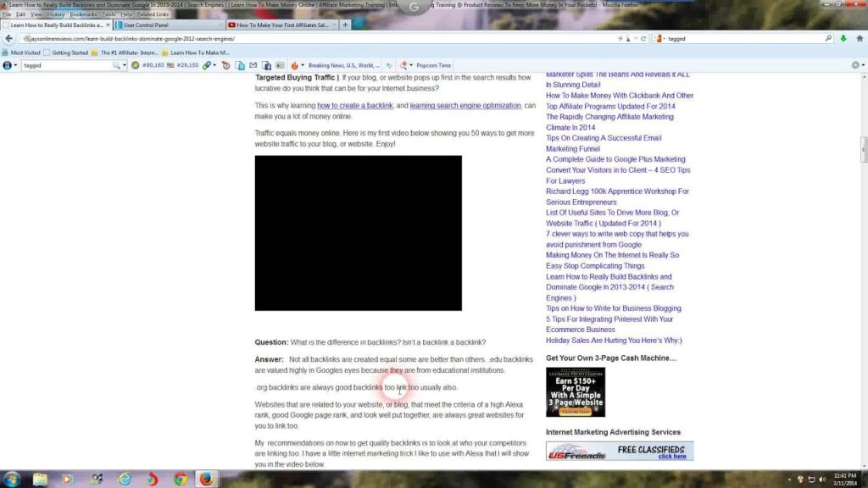The height and width of the screenshot is (488, 868).
Task: Open 'Tips On Creating A Successful Email Marketing Funnel'
Action: pos(604,143)
